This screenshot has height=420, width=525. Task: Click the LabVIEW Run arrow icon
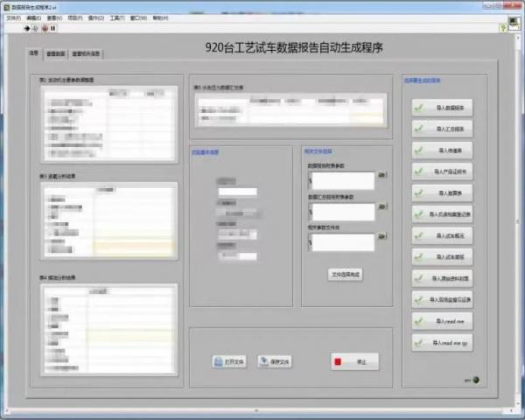point(26,27)
